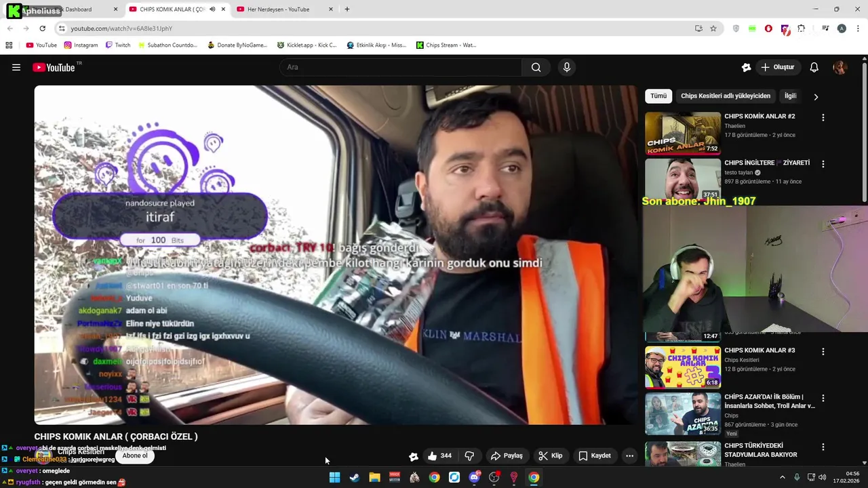Open Voicemeeter from the taskbar

pos(395,477)
